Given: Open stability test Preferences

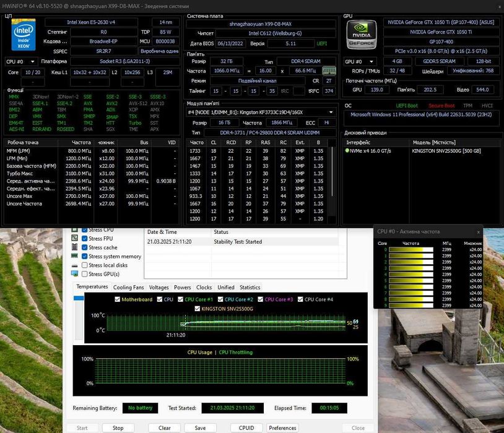Looking at the screenshot, I should click(x=282, y=428).
